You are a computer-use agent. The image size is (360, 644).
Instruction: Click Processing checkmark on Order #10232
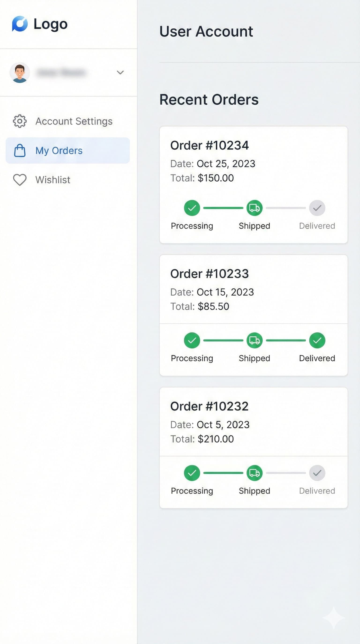coord(192,473)
